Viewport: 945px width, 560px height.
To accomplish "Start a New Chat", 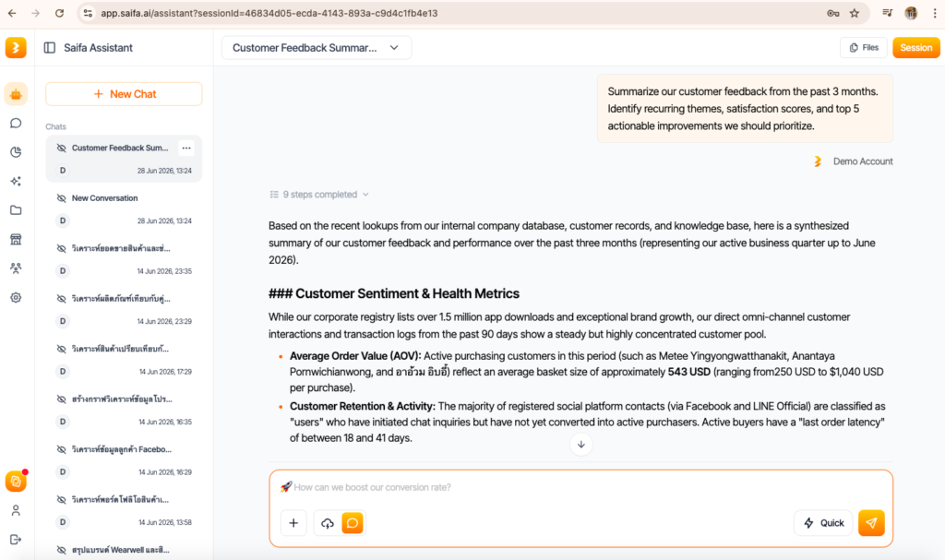I will (124, 94).
